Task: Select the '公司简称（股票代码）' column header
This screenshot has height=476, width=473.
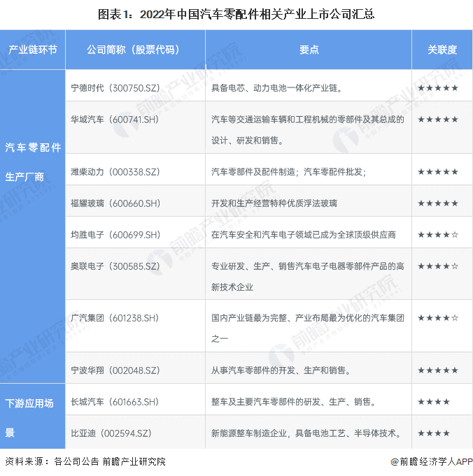Action: tap(135, 50)
